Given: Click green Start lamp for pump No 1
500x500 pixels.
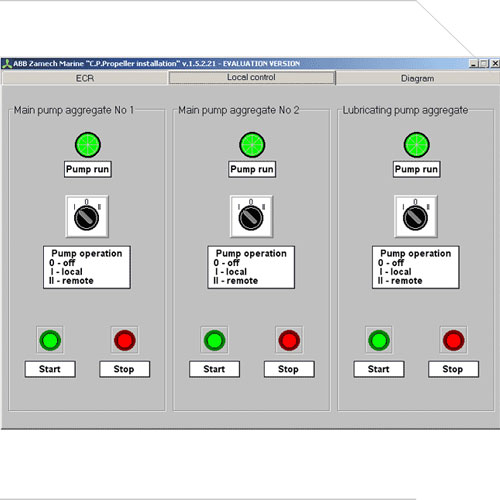Looking at the screenshot, I should tap(50, 340).
